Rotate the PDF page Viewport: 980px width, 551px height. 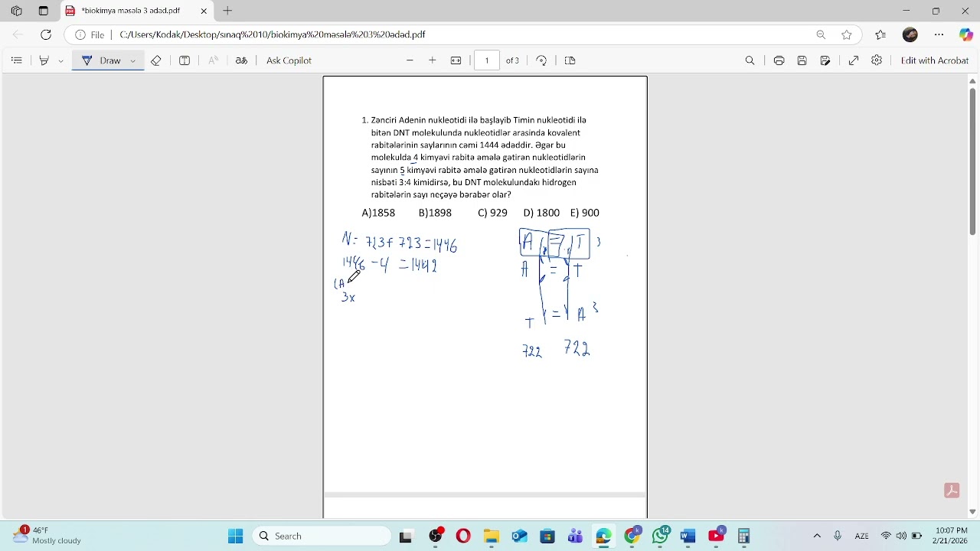pos(542,60)
